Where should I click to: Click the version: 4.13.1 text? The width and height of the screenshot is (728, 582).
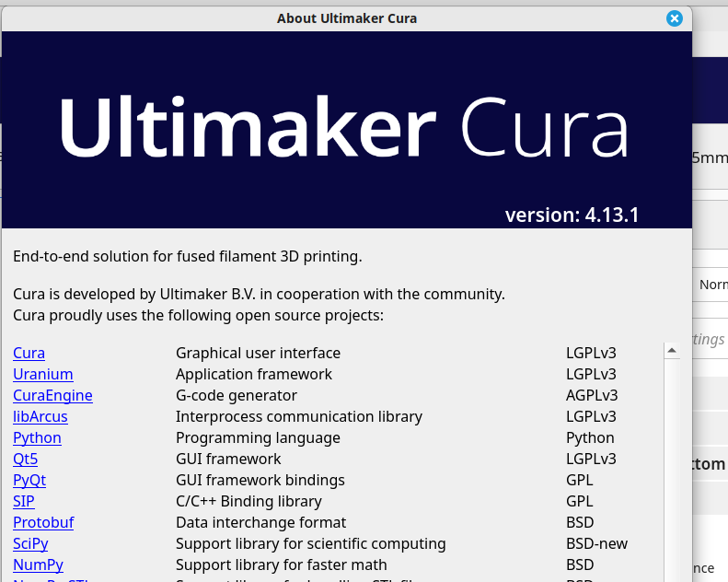click(x=572, y=215)
